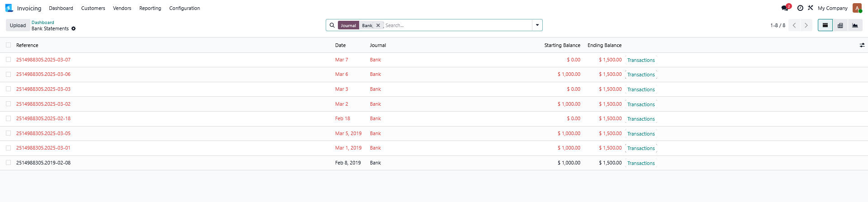The width and height of the screenshot is (868, 202).
Task: Open optional columns adjust settings
Action: pyautogui.click(x=862, y=45)
